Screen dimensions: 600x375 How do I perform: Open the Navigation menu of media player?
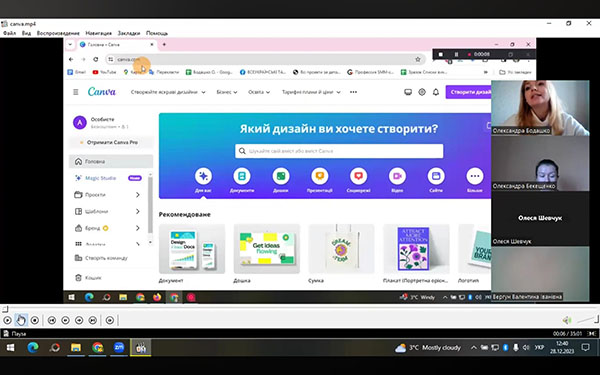98,33
